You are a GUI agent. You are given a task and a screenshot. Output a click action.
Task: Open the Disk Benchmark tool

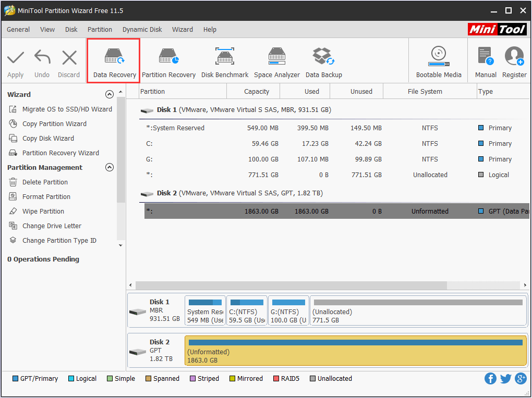pos(225,63)
